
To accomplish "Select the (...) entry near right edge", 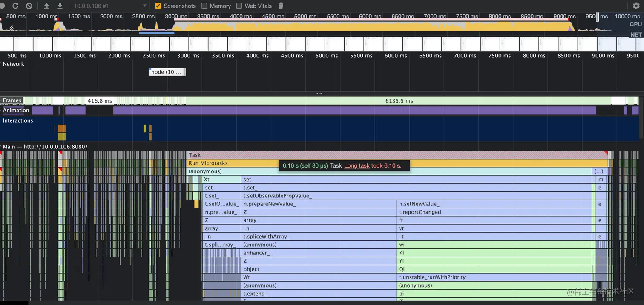I will click(599, 171).
